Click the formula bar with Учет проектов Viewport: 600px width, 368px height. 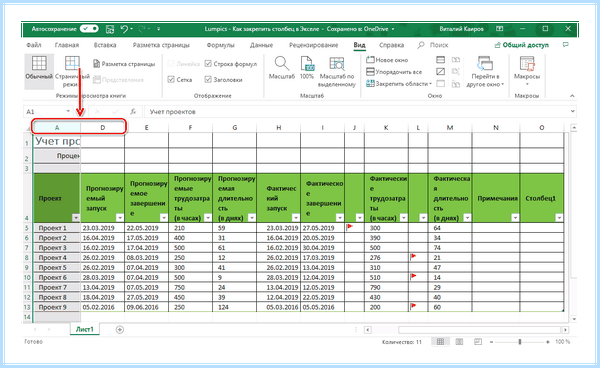click(357, 112)
